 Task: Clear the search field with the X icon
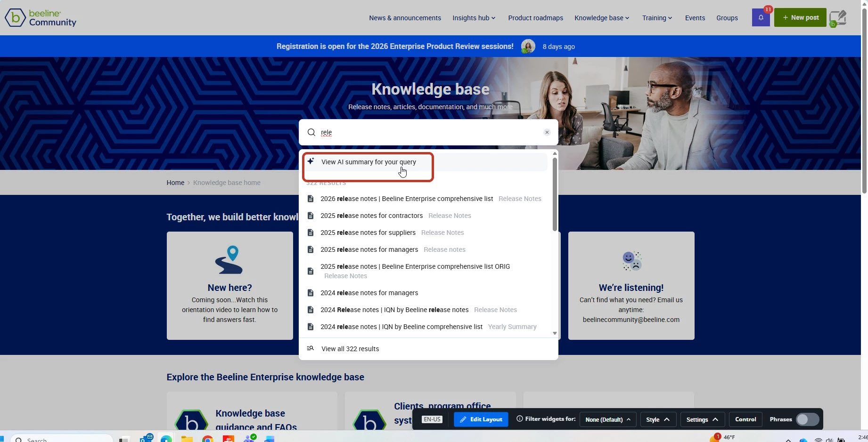[547, 132]
